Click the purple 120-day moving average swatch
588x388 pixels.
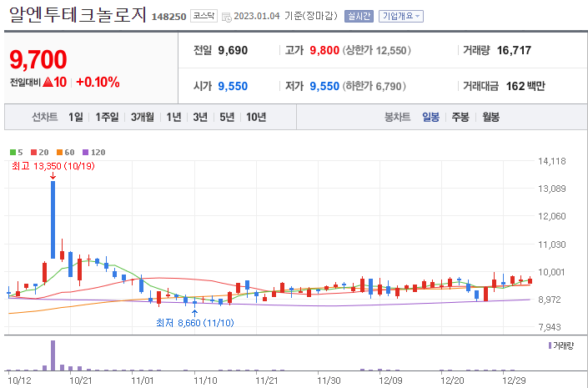coord(86,153)
